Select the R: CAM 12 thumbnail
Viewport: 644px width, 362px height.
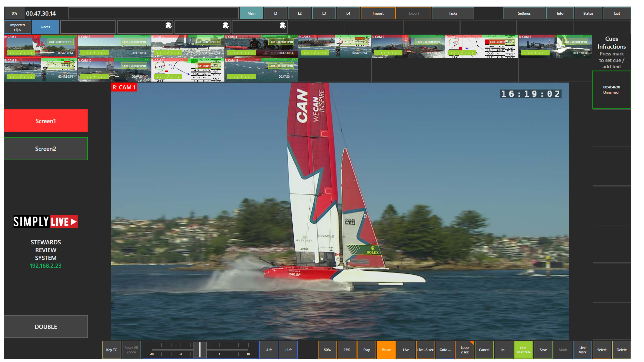tap(261, 70)
